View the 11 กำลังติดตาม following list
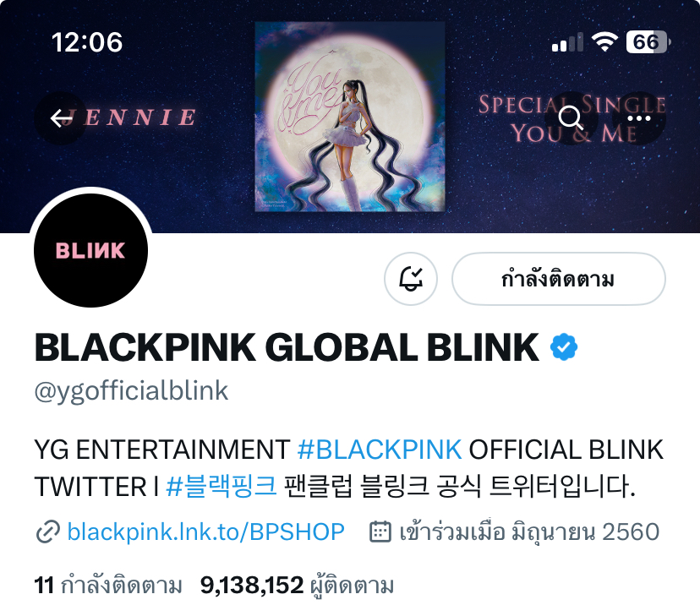 [x=108, y=586]
